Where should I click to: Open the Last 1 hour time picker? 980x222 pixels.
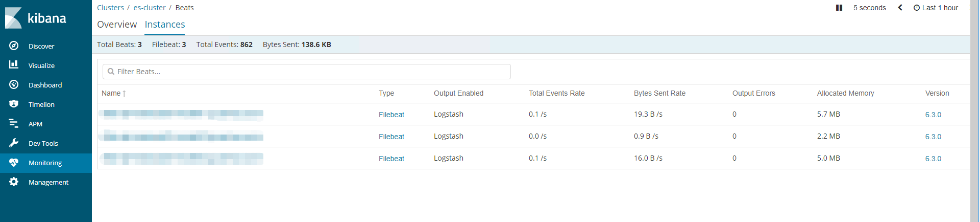pyautogui.click(x=936, y=8)
